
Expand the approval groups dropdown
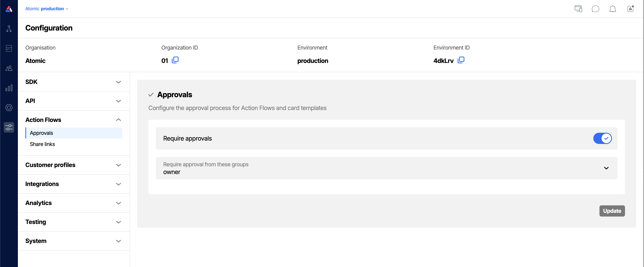click(606, 168)
